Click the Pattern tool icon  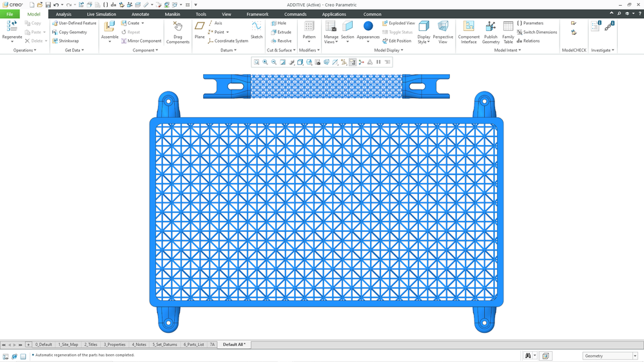click(x=309, y=26)
